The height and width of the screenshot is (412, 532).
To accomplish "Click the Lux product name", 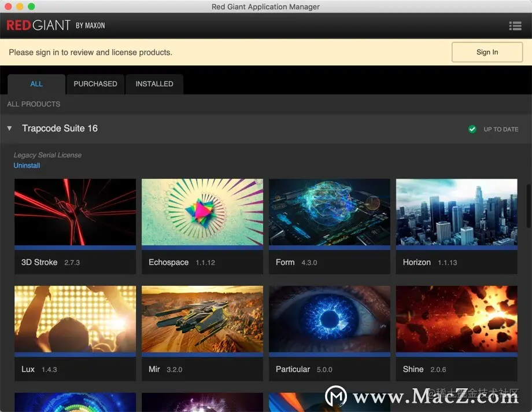I will (28, 369).
